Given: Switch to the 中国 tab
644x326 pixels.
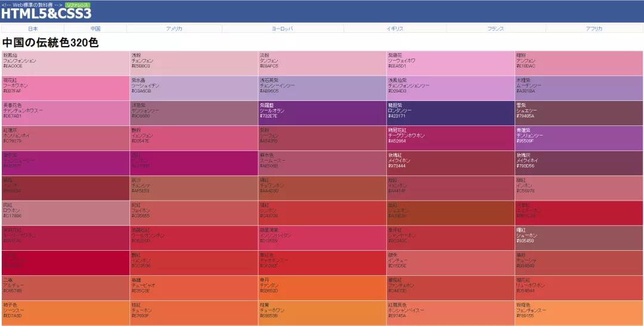Looking at the screenshot, I should 95,29.
